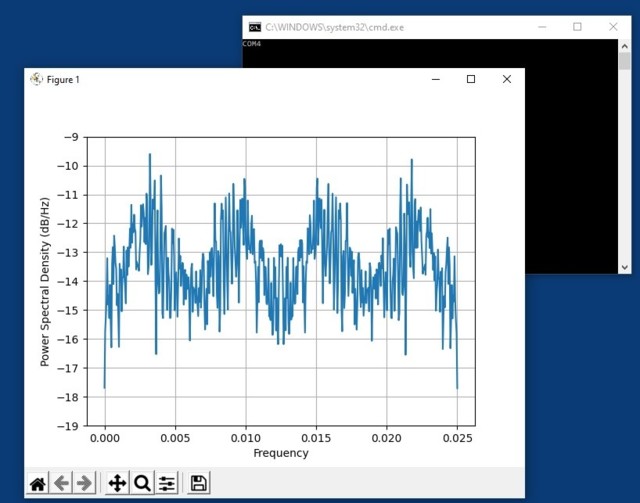The height and width of the screenshot is (503, 640).
Task: Click the C:\WINDOWS\system32\cmd.exe title text
Action: click(x=335, y=27)
